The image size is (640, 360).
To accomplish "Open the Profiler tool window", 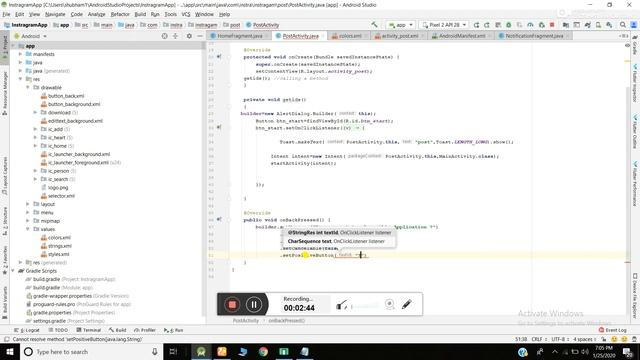I will coord(144,330).
